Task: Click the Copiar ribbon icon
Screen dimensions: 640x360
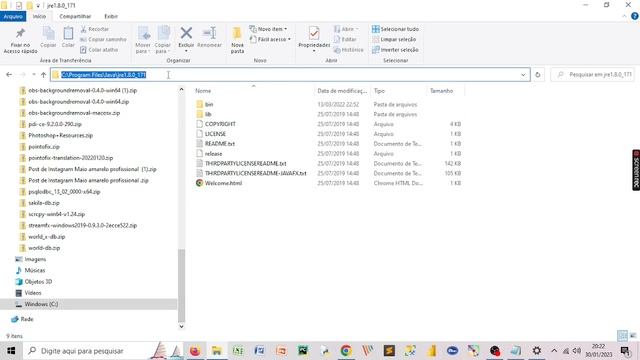Action: [x=48, y=33]
